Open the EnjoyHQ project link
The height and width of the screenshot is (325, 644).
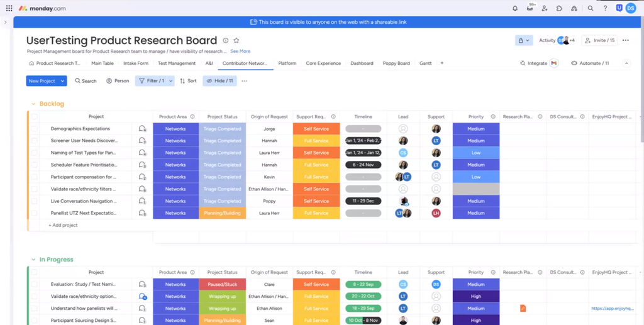pos(613,309)
